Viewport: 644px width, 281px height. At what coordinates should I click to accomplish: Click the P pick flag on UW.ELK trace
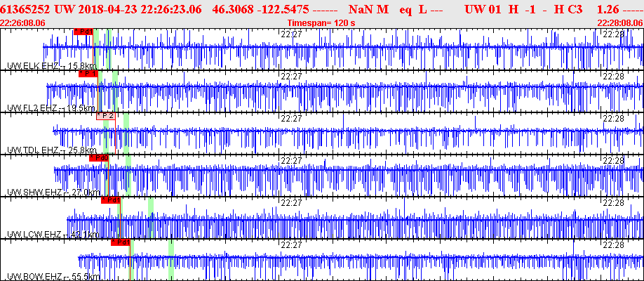tap(83, 32)
